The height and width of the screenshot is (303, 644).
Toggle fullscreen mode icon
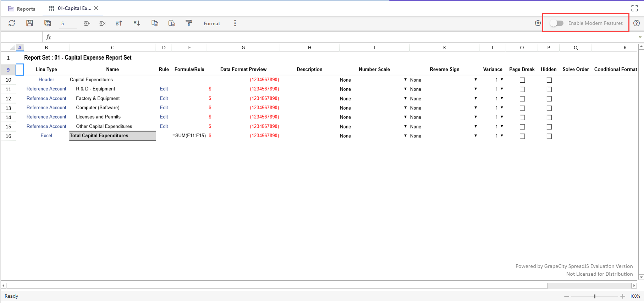click(x=635, y=8)
